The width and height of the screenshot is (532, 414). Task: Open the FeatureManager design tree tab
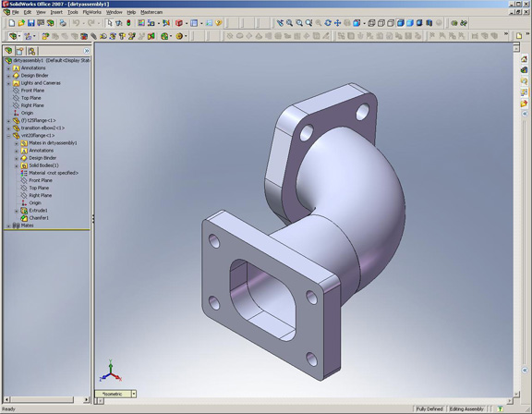point(8,51)
